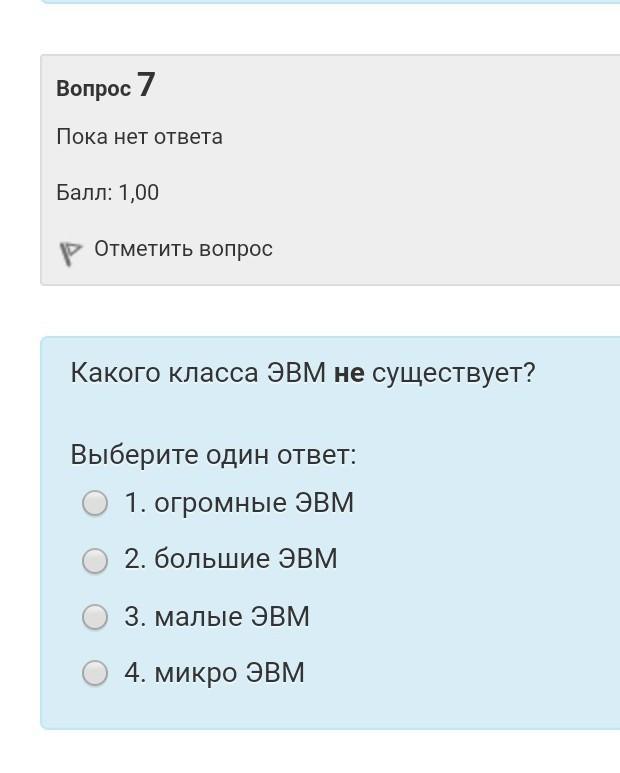Image resolution: width=620 pixels, height=773 pixels.
Task: Click the Вопрос heading word
Action: [93, 89]
